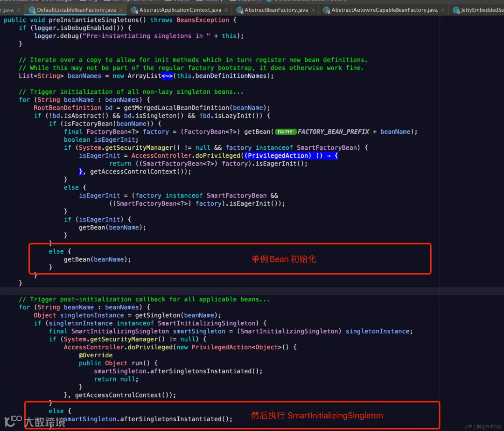This screenshot has width=504, height=431.
Task: Close the leftmost r.java tab
Action: pos(19,10)
